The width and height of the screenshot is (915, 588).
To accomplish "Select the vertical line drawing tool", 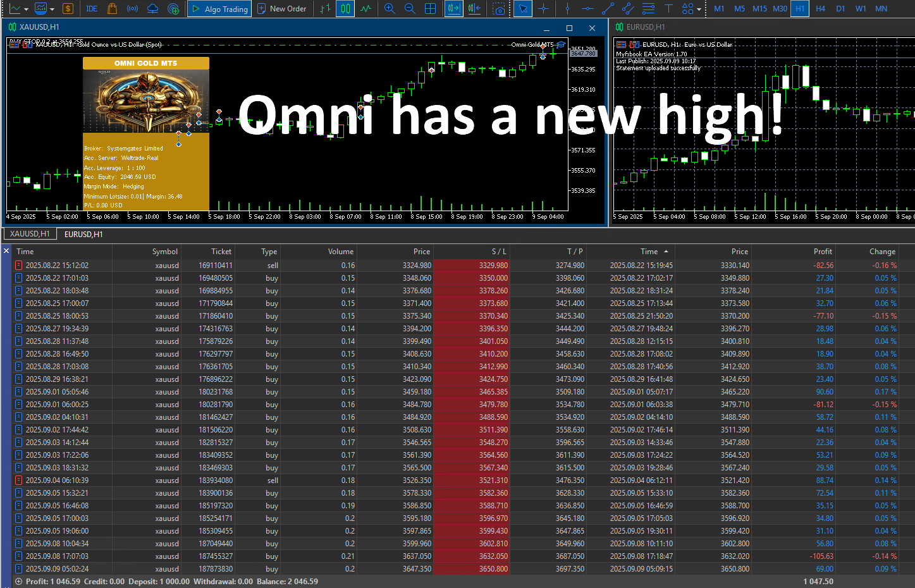I will [567, 9].
